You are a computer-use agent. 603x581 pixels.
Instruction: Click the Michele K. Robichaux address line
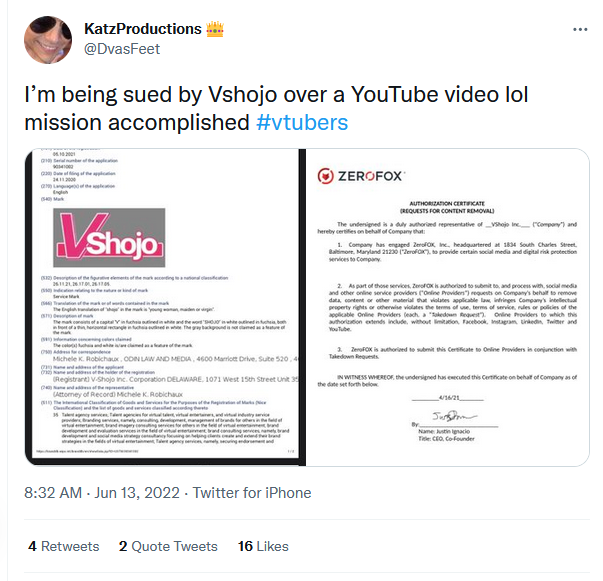click(x=176, y=359)
